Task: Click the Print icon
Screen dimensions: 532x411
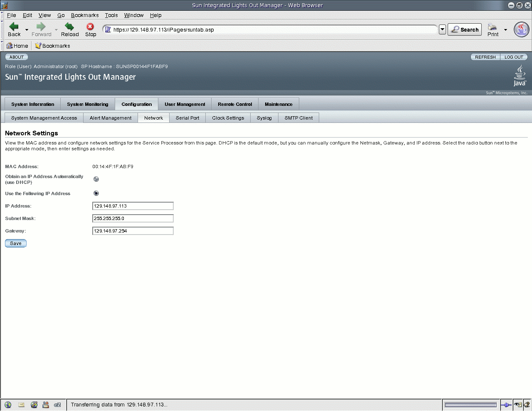Action: 493,27
